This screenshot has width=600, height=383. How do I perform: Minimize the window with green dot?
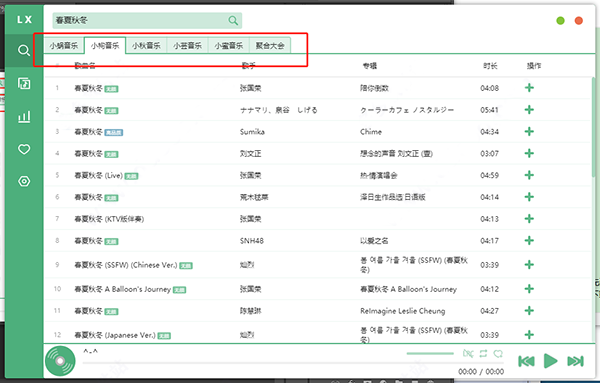point(560,21)
